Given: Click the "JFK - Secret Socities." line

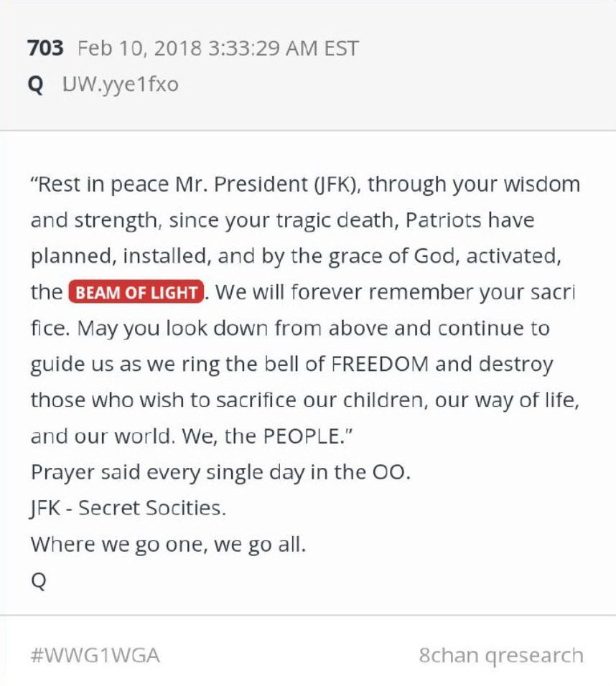Looking at the screenshot, I should tap(129, 509).
